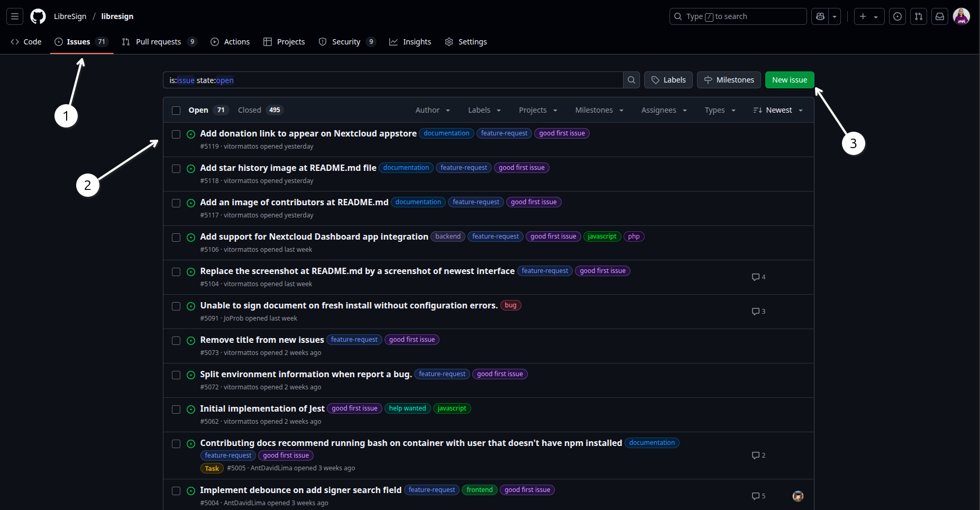The width and height of the screenshot is (980, 510).
Task: Open the Milestones page
Action: (x=729, y=80)
